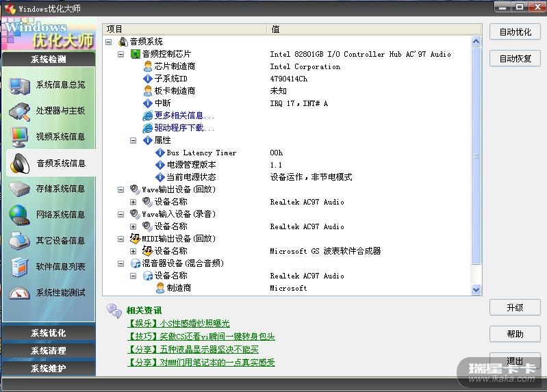Click the 值 column header
The height and width of the screenshot is (392, 547).
point(374,29)
